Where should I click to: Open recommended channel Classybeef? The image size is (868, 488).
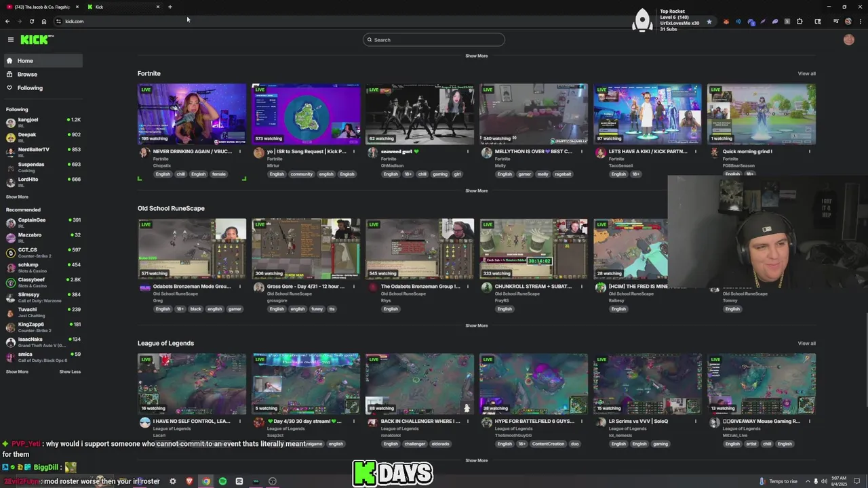[43, 281]
